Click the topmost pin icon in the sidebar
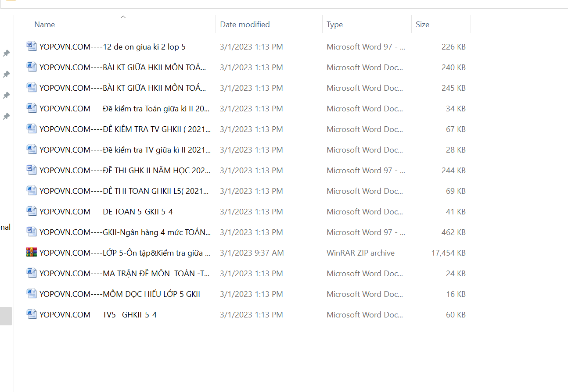 tap(7, 53)
